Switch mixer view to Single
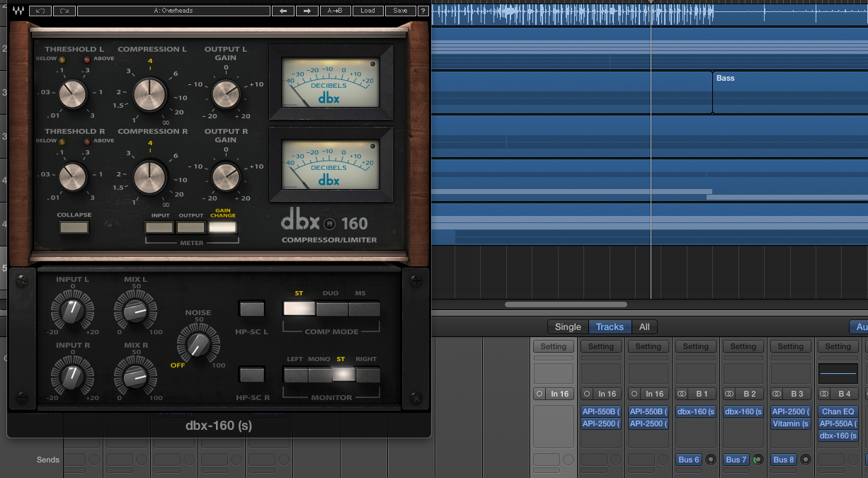 point(568,326)
